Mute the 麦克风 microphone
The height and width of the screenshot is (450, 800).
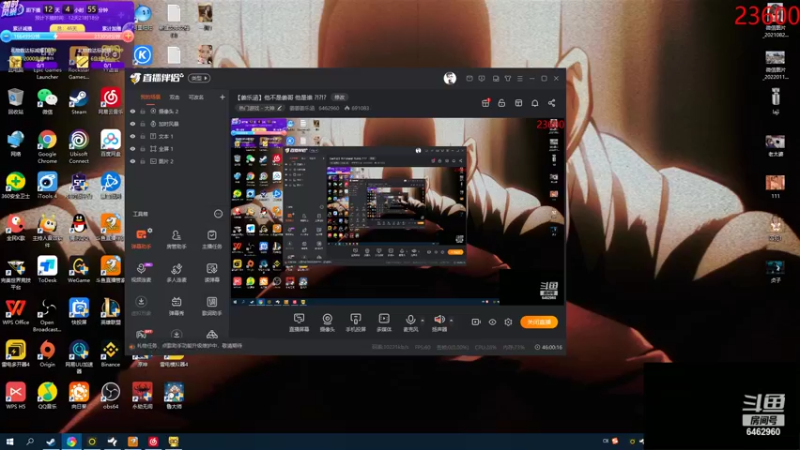click(x=410, y=322)
